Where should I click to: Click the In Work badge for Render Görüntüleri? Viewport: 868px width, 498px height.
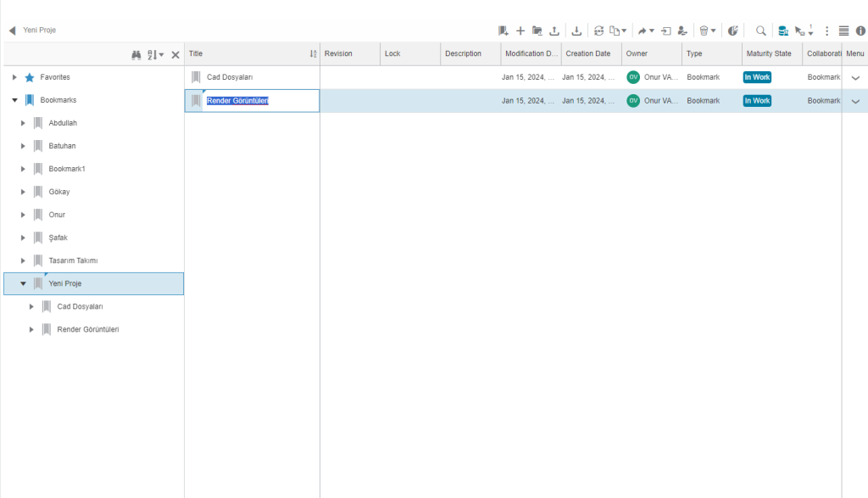(x=757, y=100)
